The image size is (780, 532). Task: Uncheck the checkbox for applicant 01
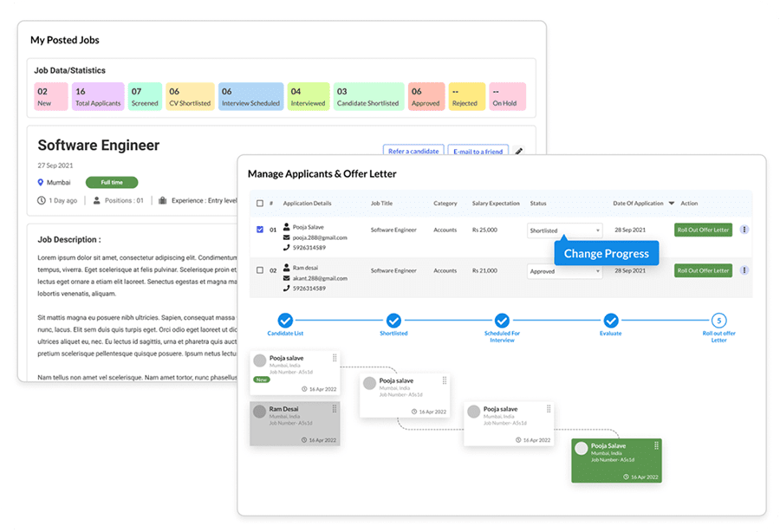click(260, 230)
